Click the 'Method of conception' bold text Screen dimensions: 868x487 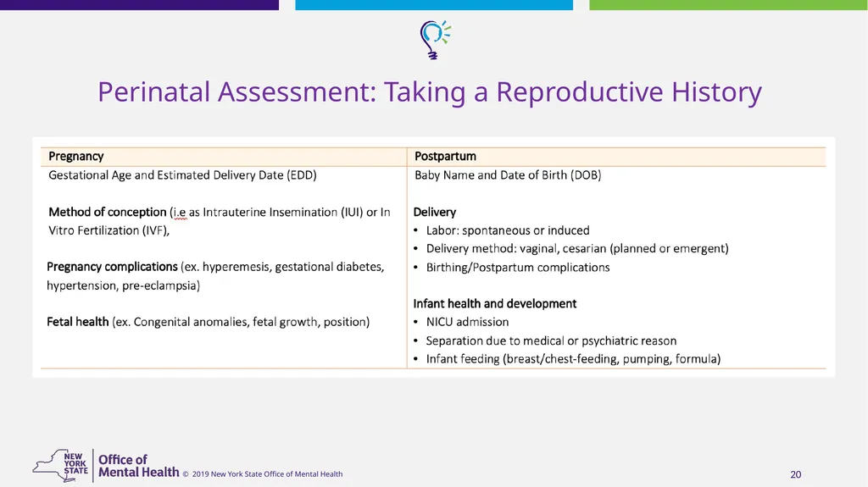[x=108, y=212]
